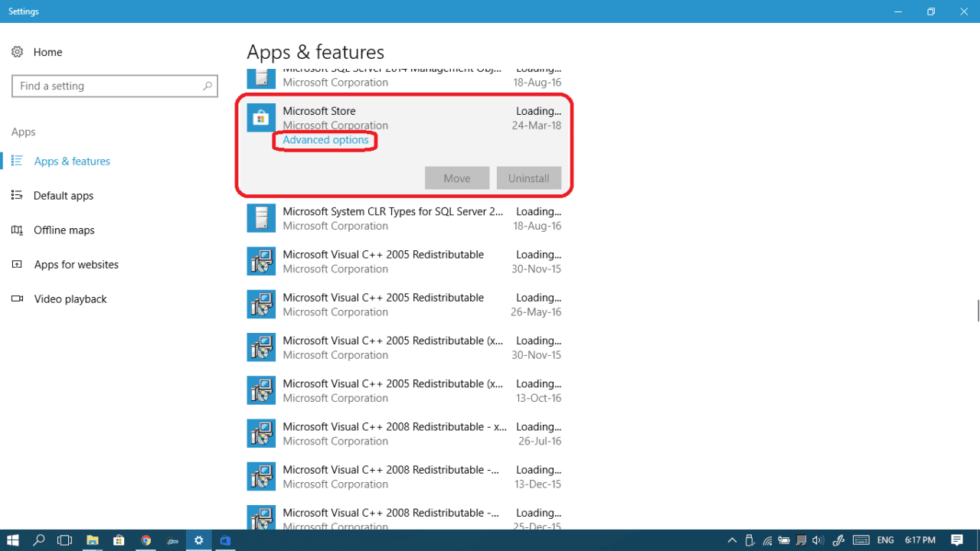The image size is (980, 551).
Task: Click the Video playback sidebar icon
Action: pos(16,298)
